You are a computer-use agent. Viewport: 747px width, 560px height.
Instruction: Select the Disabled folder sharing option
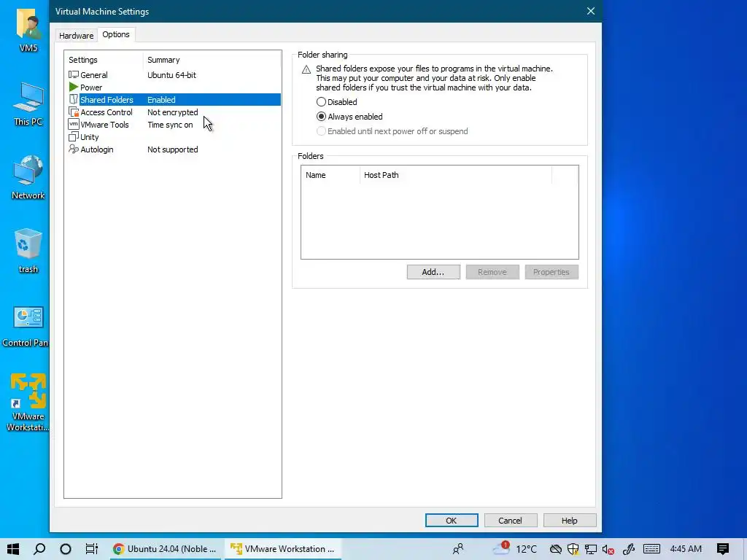coord(336,102)
